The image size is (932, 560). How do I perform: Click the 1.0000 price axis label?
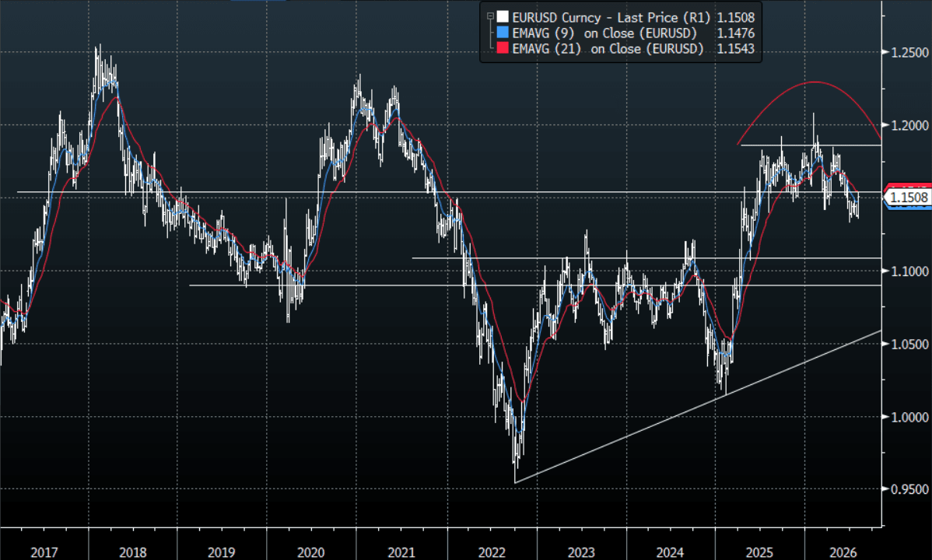point(909,418)
